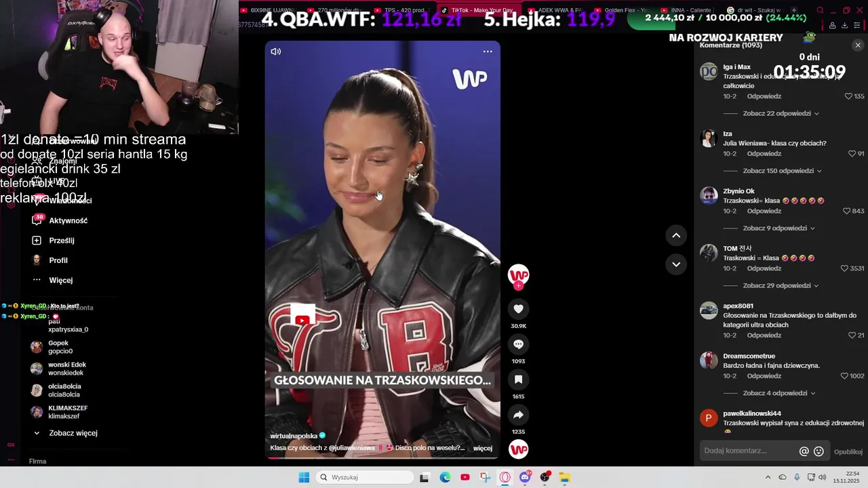The width and height of the screenshot is (868, 488).
Task: Switch to TikTok - Make Your Day tab
Action: (x=477, y=10)
